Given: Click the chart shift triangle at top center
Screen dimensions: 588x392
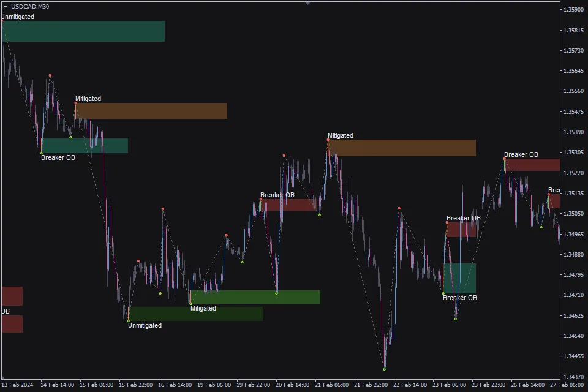Looking at the screenshot, I should [307, 3].
